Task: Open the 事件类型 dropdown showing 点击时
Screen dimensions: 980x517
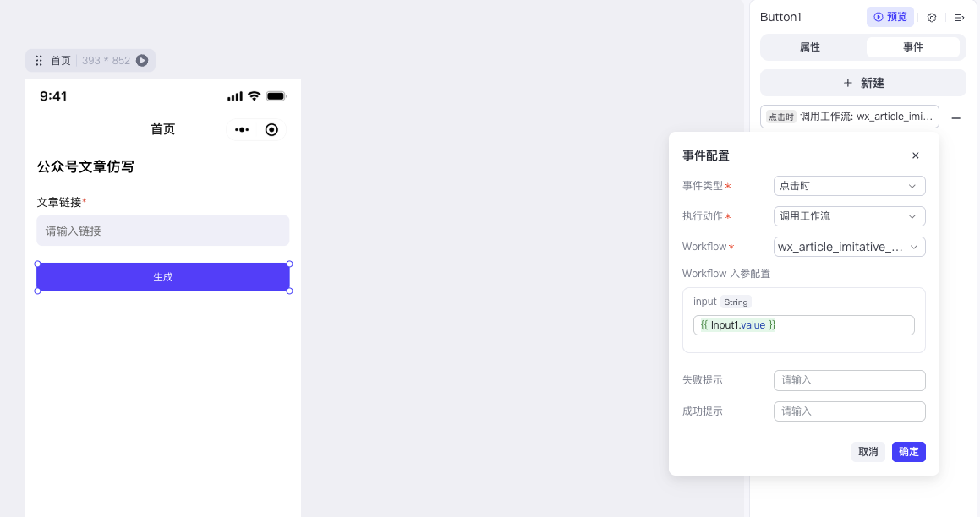Action: 849,186
